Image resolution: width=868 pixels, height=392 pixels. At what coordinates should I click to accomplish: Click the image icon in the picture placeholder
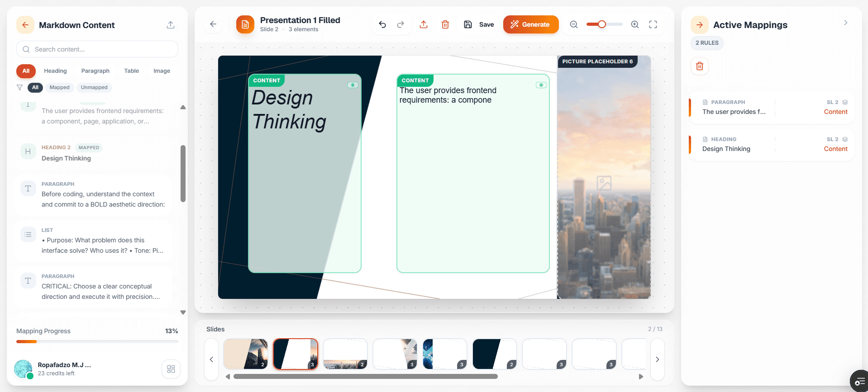(604, 183)
